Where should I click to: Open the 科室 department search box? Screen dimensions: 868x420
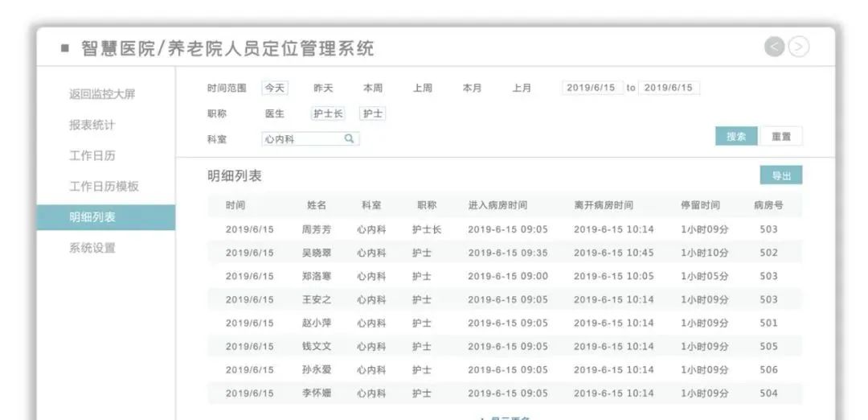302,139
